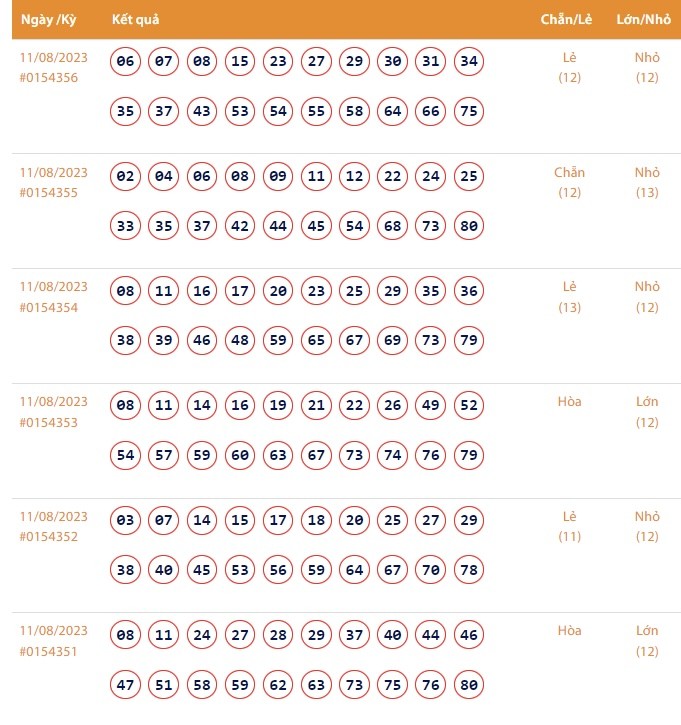Select ball 47 in draw #0154351

pyautogui.click(x=125, y=685)
